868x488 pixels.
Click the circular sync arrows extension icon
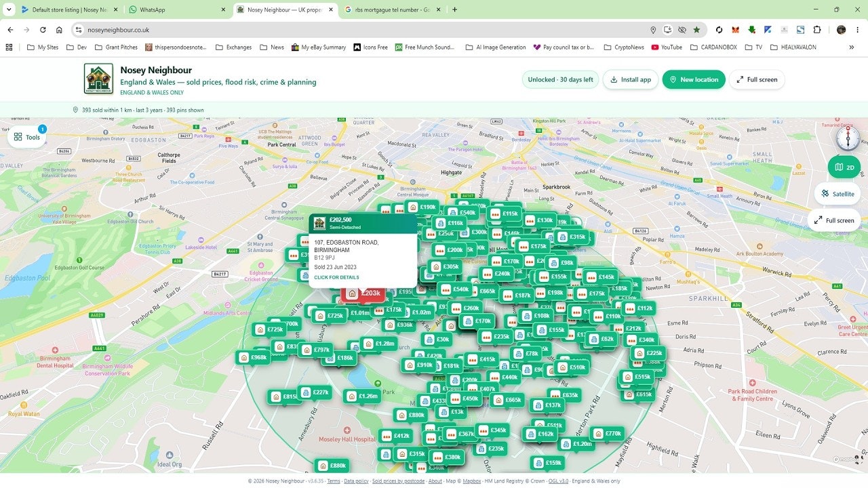(719, 30)
